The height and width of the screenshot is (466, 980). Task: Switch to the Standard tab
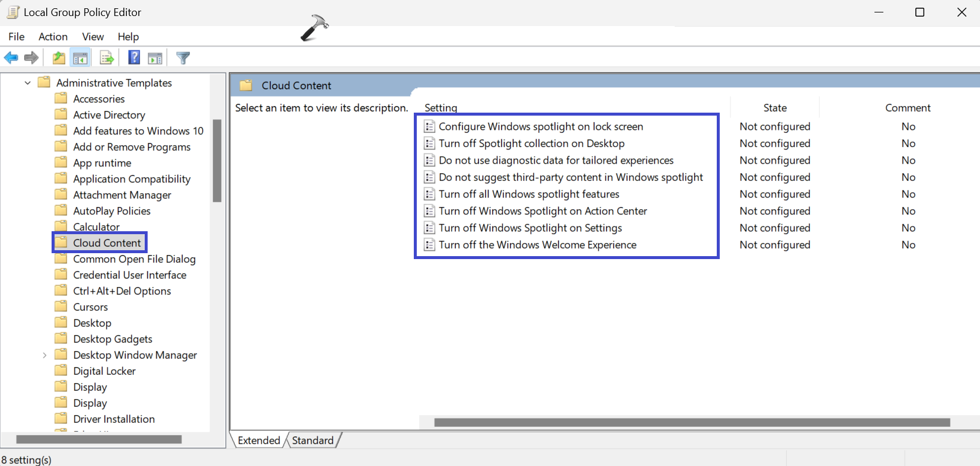(312, 441)
